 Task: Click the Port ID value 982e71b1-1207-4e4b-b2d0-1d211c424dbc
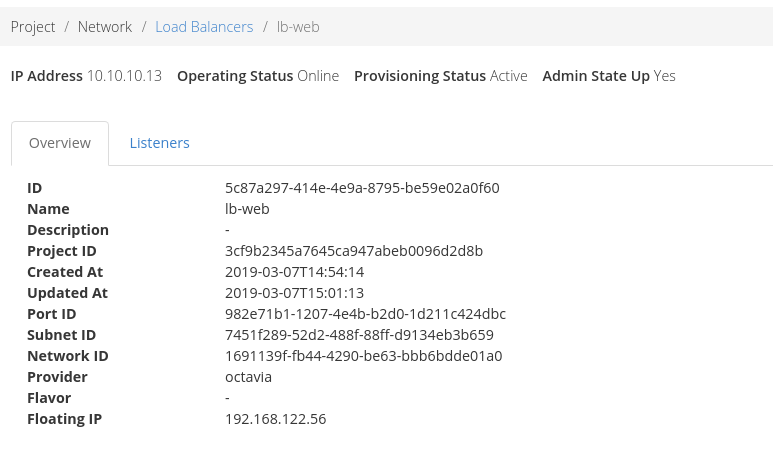(366, 314)
